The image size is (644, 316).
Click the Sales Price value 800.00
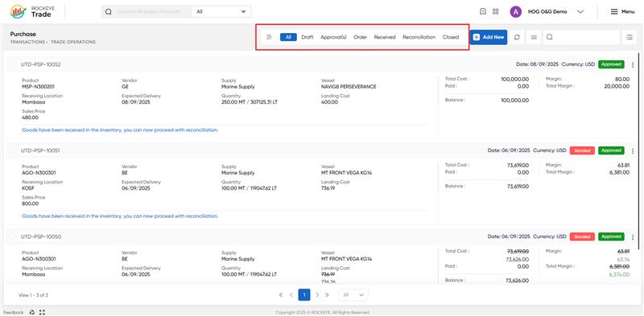[x=30, y=204]
